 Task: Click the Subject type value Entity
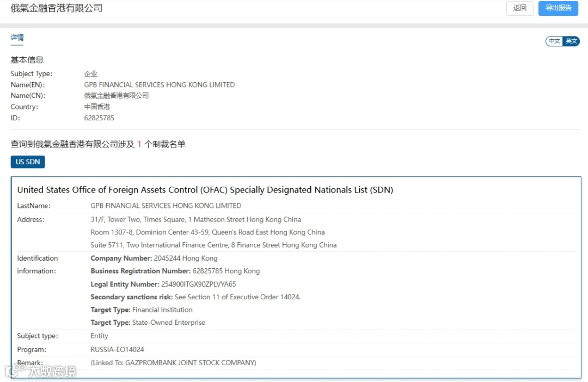point(100,336)
